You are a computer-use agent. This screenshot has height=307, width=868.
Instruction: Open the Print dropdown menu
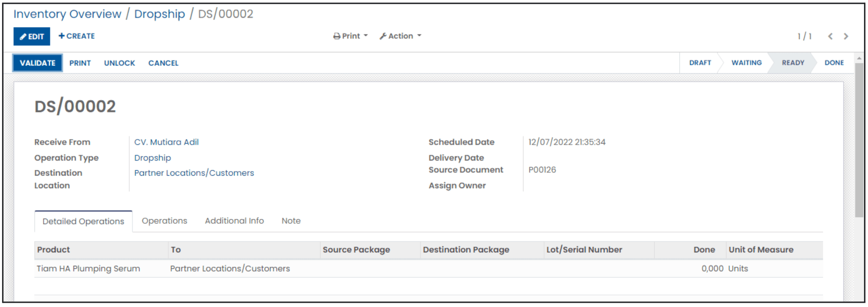[x=350, y=36]
